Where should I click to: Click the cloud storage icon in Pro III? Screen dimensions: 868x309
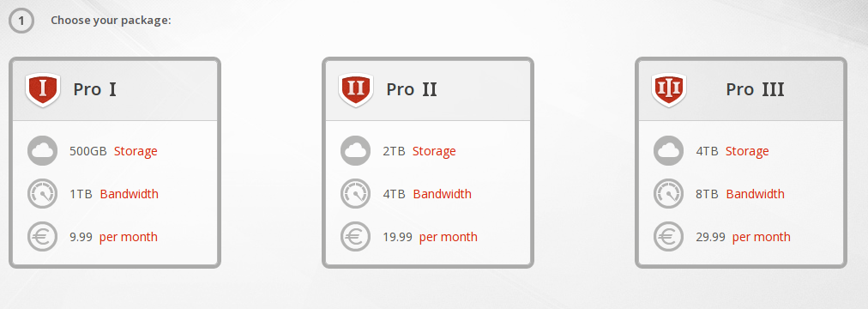pos(669,150)
